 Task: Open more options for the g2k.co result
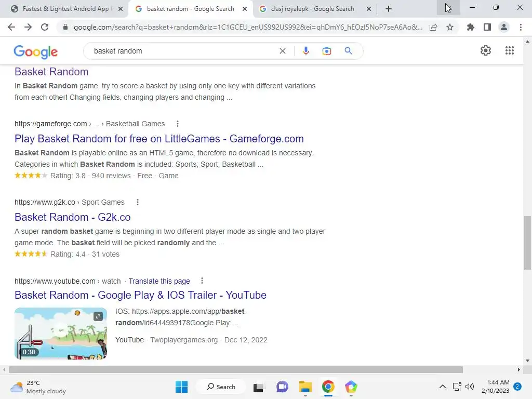point(137,202)
